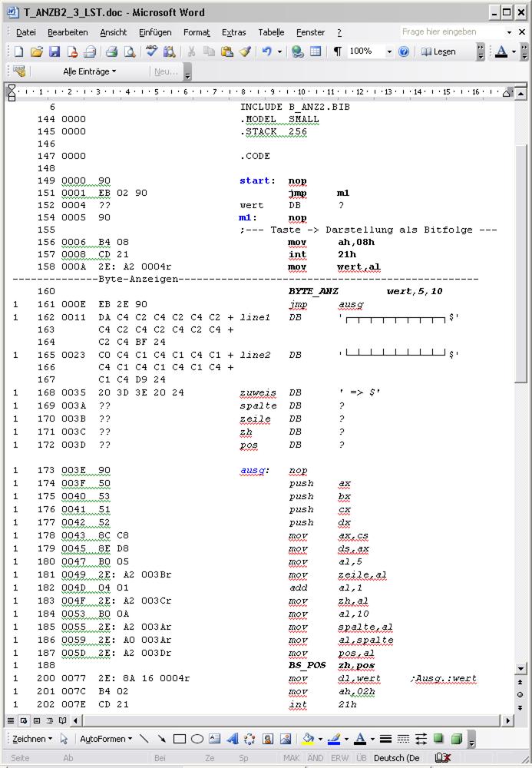This screenshot has width=532, height=768.
Task: Toggle track changes ÄND in status bar
Action: point(315,758)
